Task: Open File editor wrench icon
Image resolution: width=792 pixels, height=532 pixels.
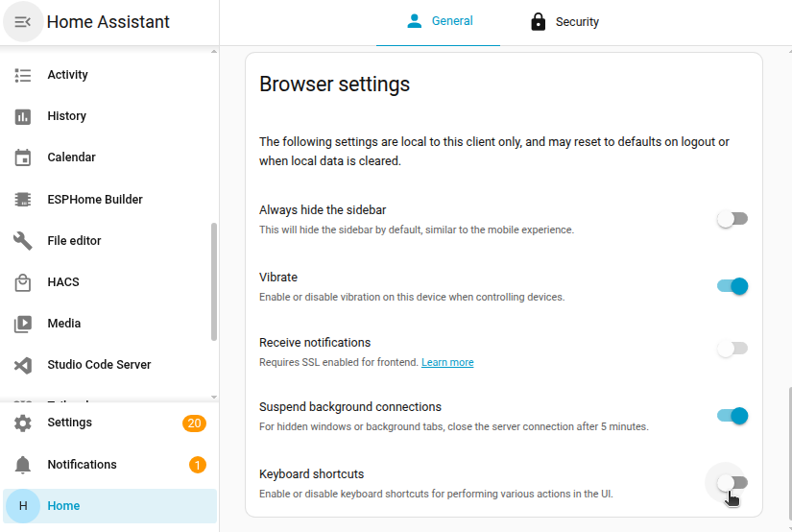Action: pos(23,241)
